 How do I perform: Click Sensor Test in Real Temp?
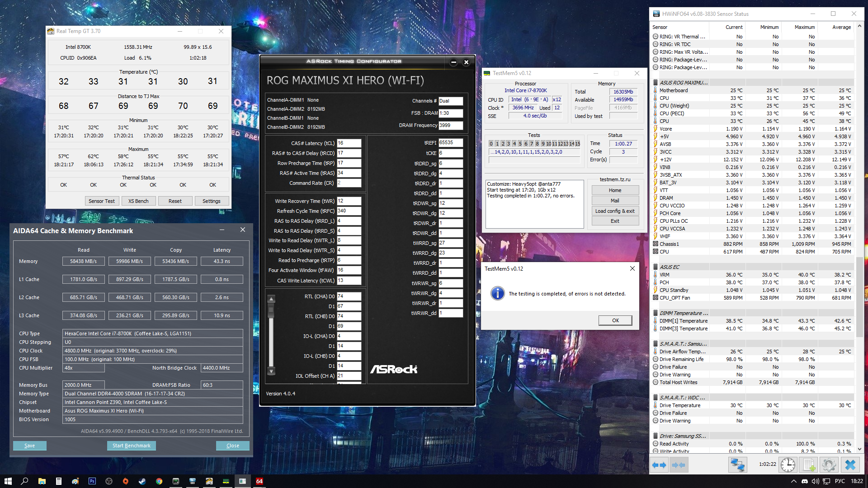(x=101, y=201)
